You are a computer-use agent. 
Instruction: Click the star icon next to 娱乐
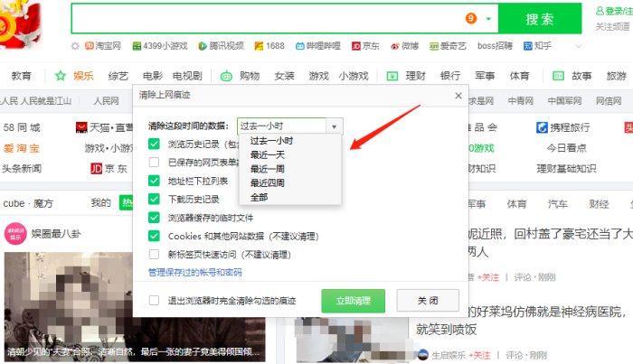61,75
